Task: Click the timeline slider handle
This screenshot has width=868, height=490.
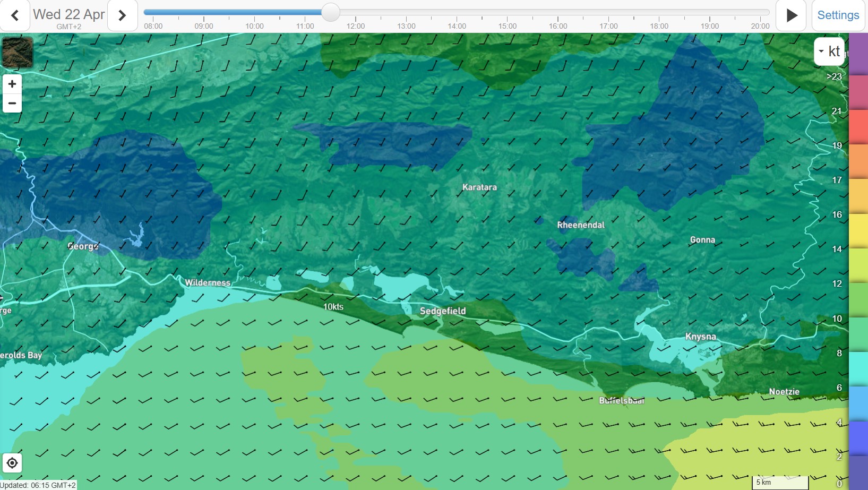Action: (x=330, y=12)
